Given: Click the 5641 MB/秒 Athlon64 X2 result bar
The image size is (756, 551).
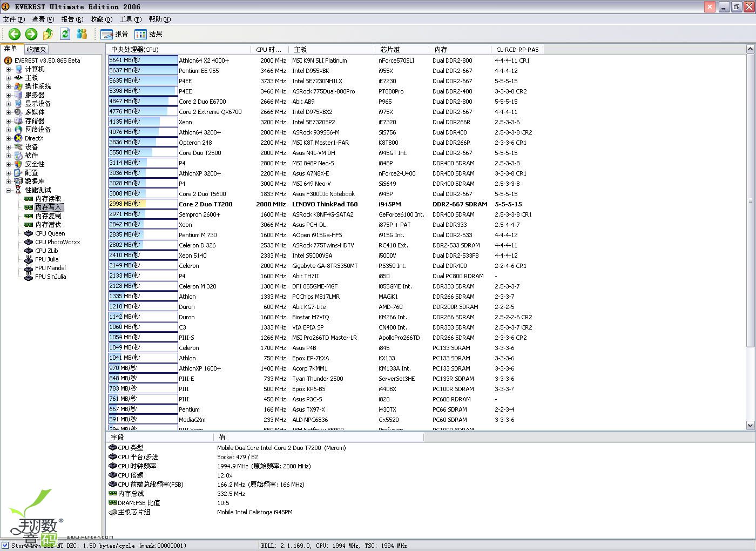Looking at the screenshot, I should coord(143,61).
